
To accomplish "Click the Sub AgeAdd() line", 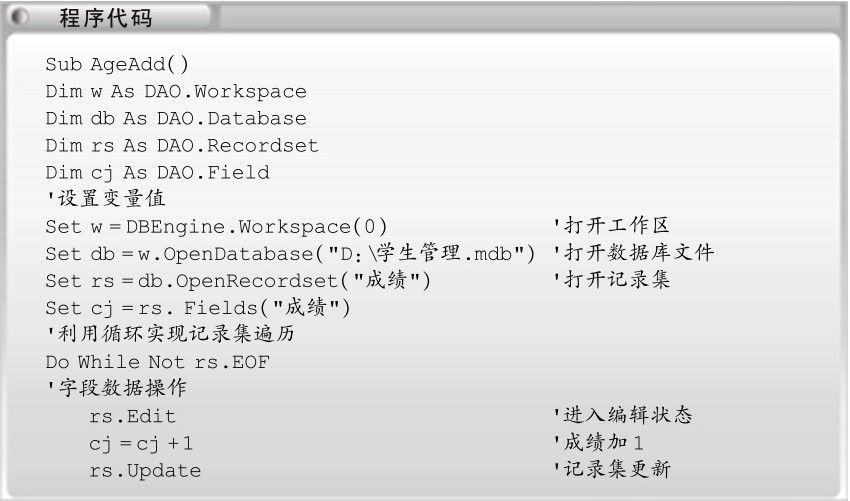I will click(x=117, y=65).
